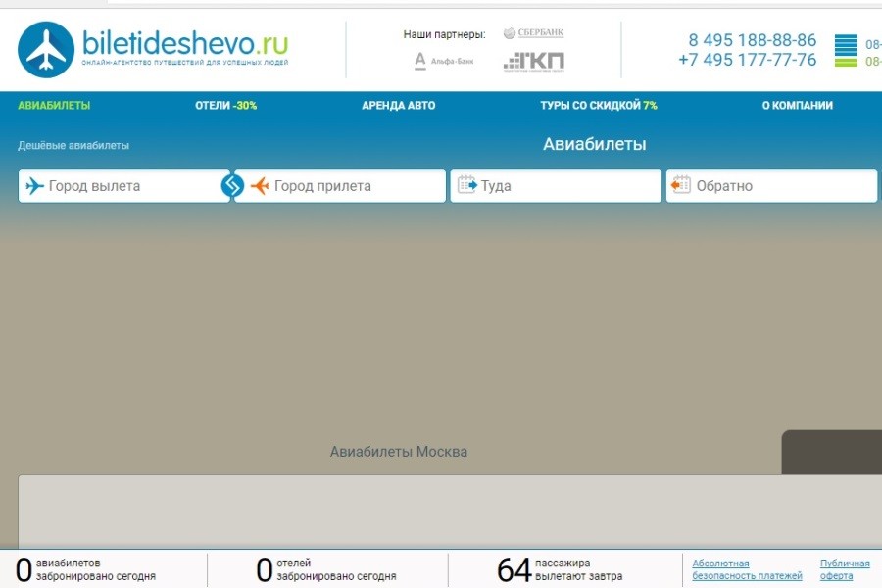882x588 pixels.
Task: Open Туры со скидкой 7% menu
Action: coord(598,106)
